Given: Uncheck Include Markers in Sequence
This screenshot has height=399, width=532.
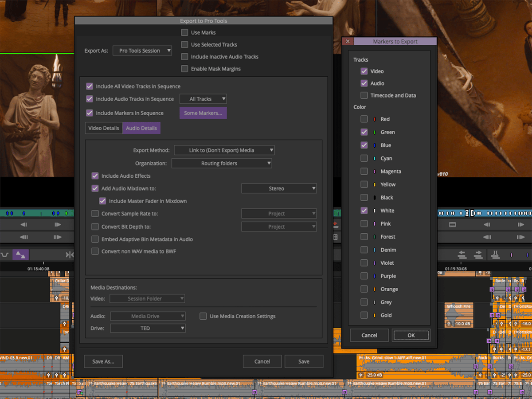Looking at the screenshot, I should pyautogui.click(x=90, y=113).
